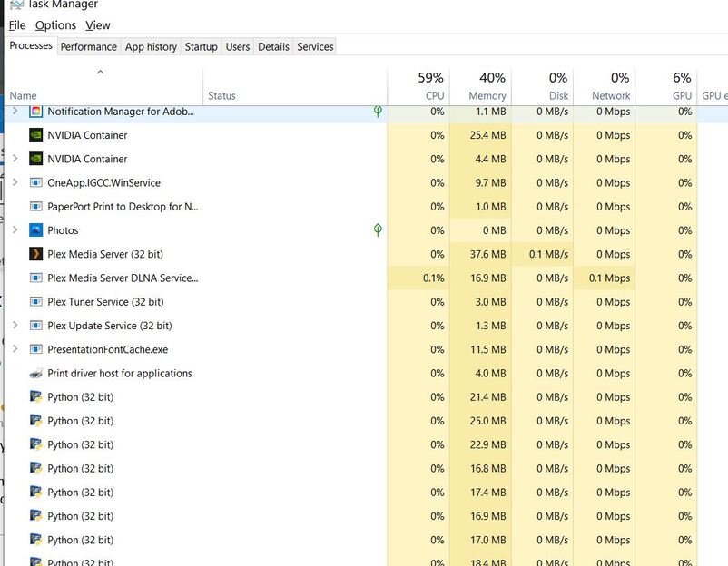The height and width of the screenshot is (566, 728).
Task: Sort processes by the Memory column
Action: pos(480,87)
